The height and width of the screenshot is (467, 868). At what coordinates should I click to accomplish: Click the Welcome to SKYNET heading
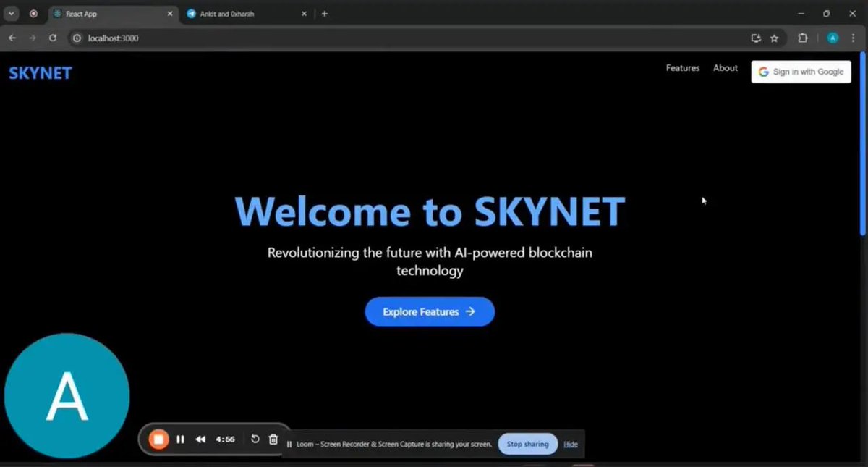coord(430,211)
